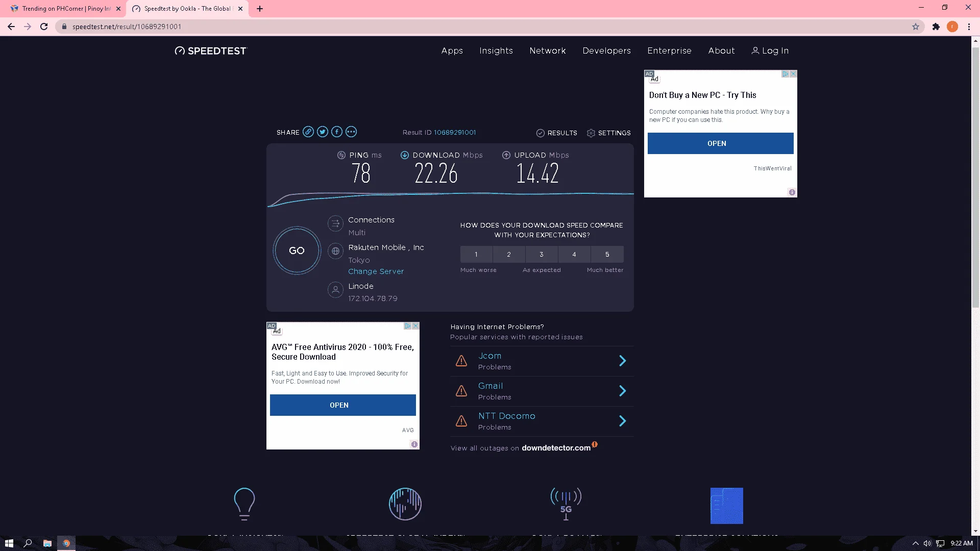Rate download speed as 3
This screenshot has height=551, width=980.
point(542,255)
